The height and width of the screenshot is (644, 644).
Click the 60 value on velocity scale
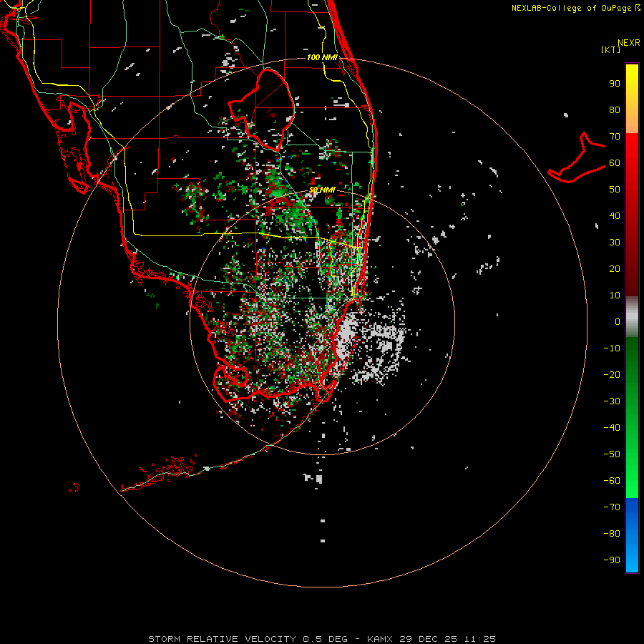tap(615, 163)
